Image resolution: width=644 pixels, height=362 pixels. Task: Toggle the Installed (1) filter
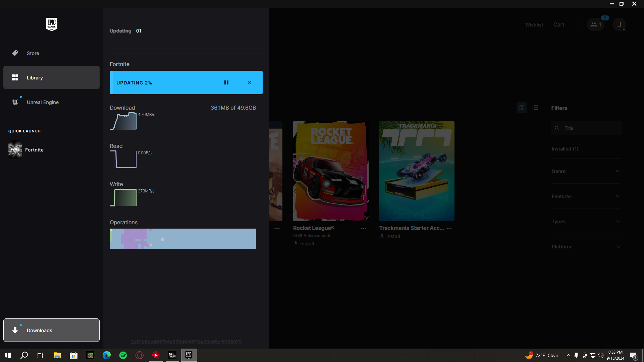565,149
